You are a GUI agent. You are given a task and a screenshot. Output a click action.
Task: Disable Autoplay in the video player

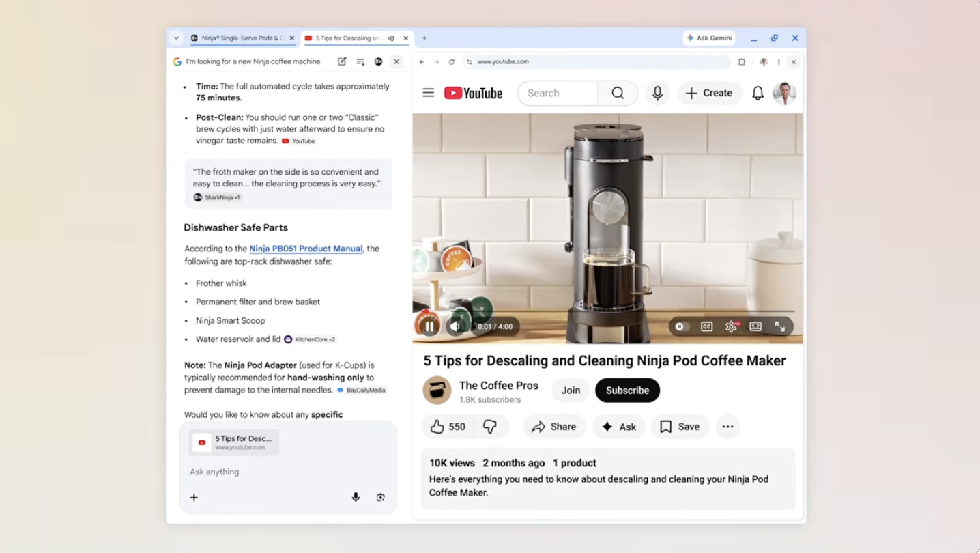(680, 326)
